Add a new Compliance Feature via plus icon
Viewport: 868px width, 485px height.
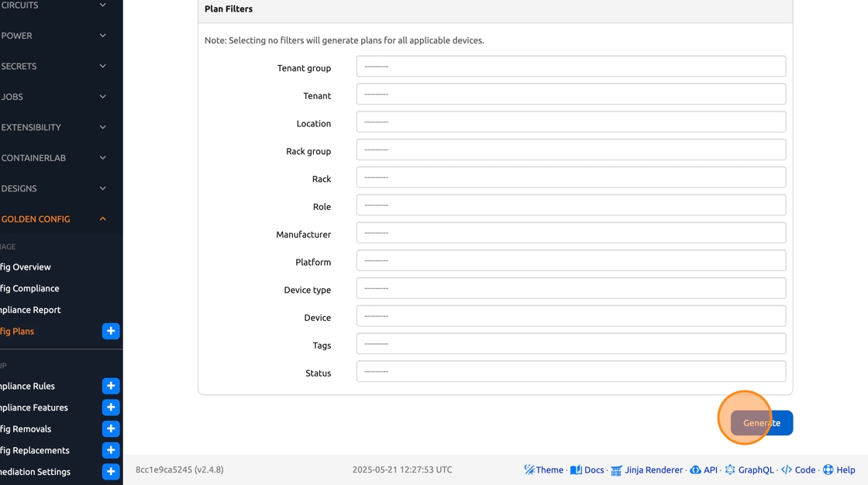point(111,408)
